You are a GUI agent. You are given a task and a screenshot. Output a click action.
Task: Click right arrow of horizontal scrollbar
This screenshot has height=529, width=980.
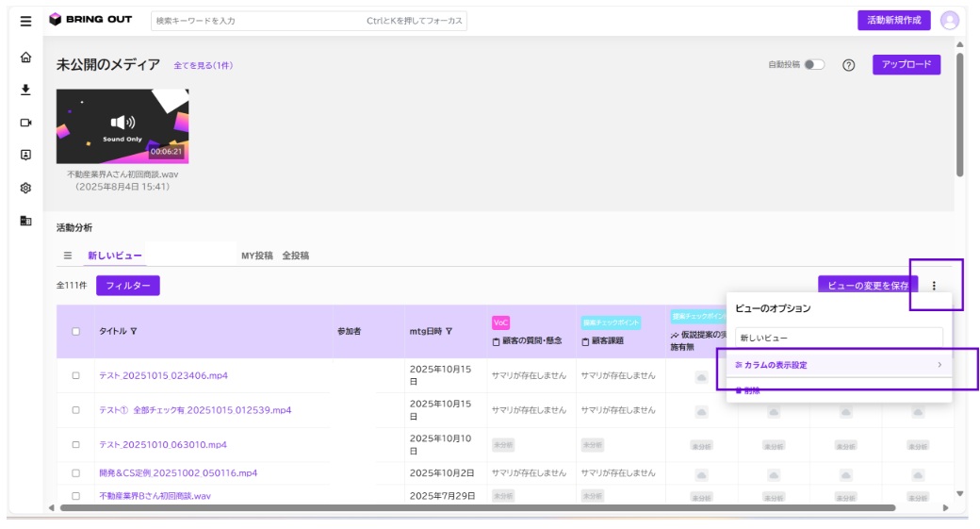pos(946,507)
